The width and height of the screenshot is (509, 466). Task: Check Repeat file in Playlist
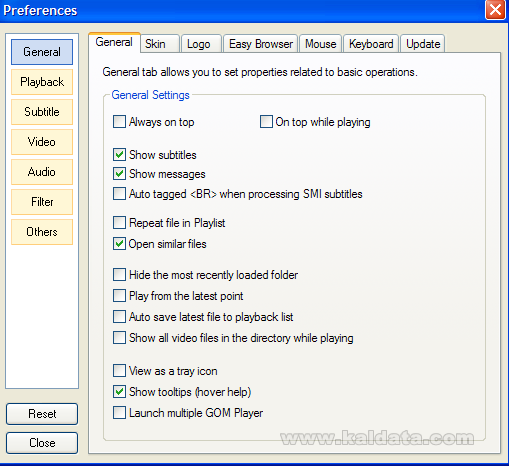[119, 223]
